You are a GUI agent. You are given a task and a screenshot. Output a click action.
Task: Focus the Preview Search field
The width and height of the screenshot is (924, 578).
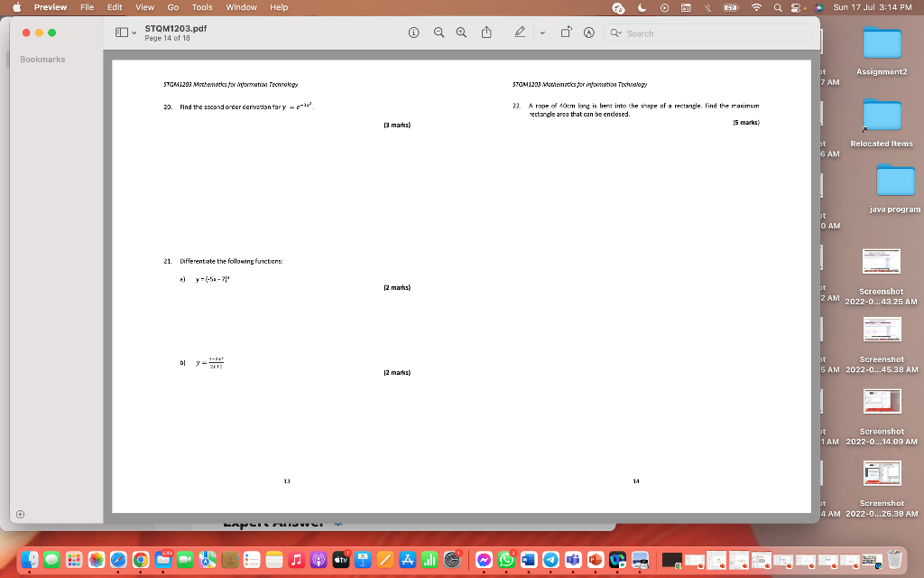pos(707,33)
